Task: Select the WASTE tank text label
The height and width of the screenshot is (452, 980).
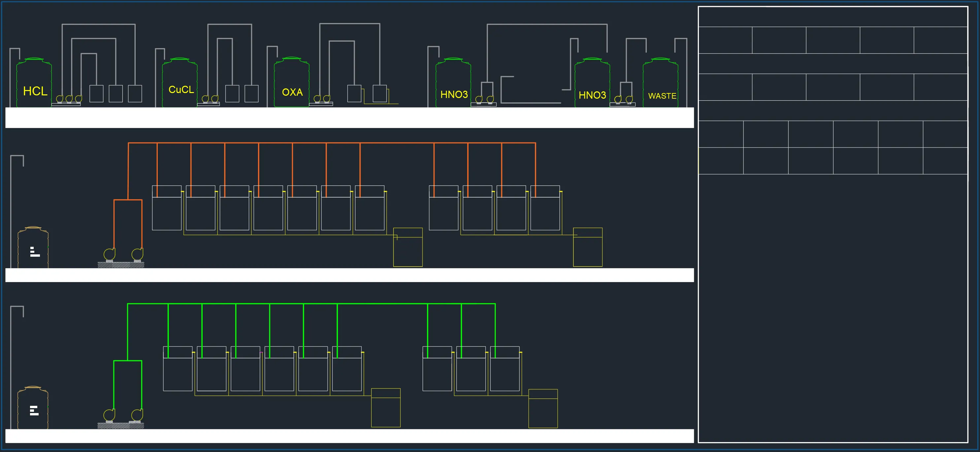Action: tap(662, 96)
